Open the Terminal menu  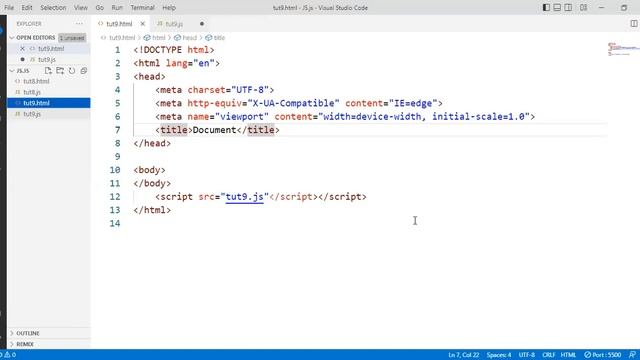142,7
